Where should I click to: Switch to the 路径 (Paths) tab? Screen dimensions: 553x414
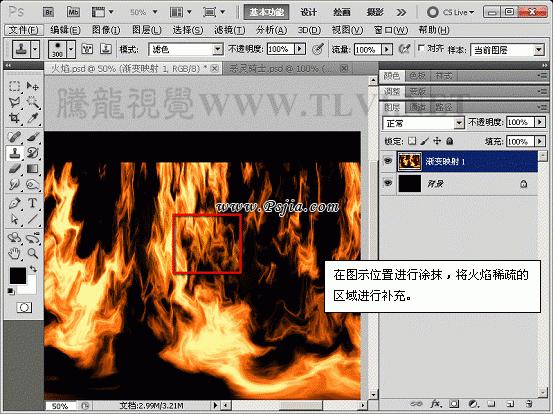tap(444, 107)
